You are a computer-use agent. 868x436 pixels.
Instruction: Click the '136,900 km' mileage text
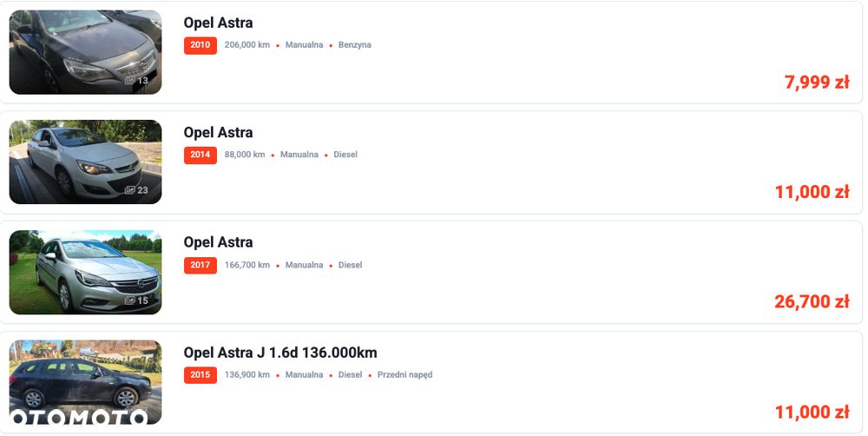247,374
